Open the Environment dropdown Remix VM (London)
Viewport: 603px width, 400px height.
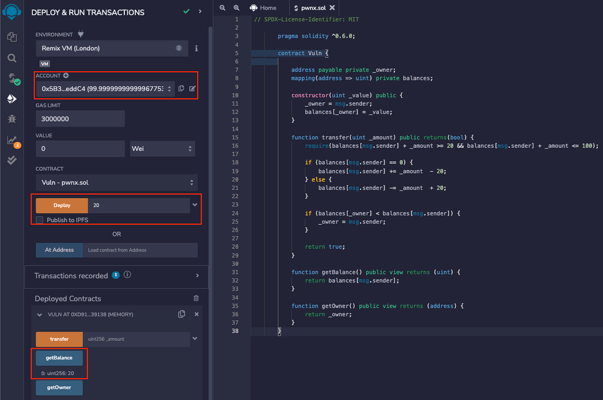click(110, 48)
